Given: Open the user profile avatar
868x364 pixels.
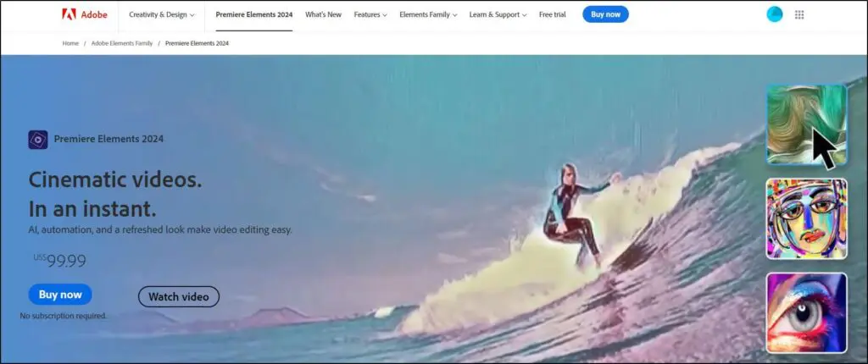Looking at the screenshot, I should point(775,15).
